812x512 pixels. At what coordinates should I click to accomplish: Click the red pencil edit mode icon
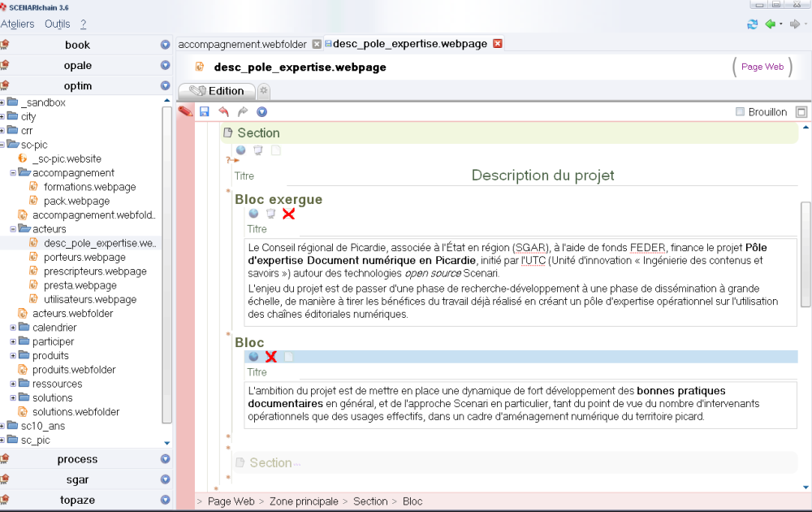click(185, 112)
